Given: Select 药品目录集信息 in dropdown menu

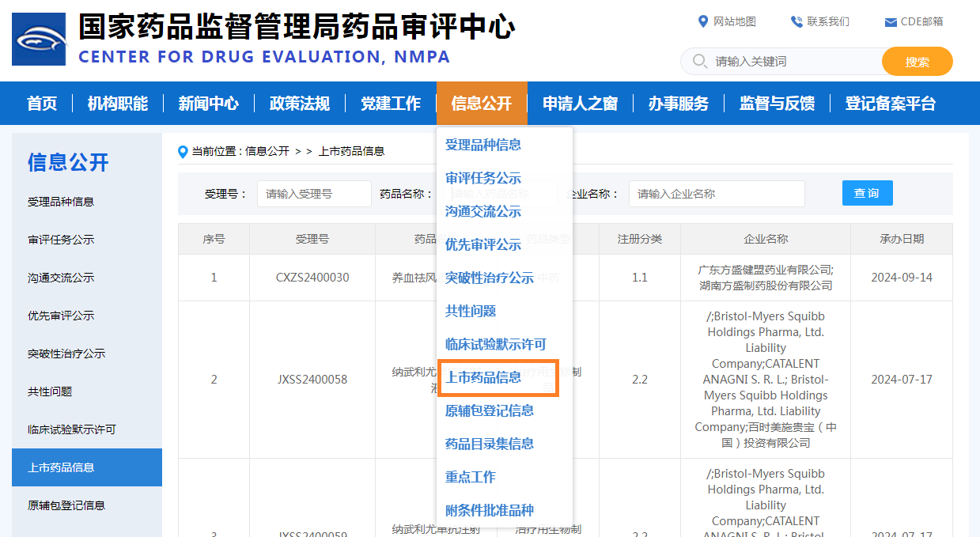Looking at the screenshot, I should click(x=489, y=444).
